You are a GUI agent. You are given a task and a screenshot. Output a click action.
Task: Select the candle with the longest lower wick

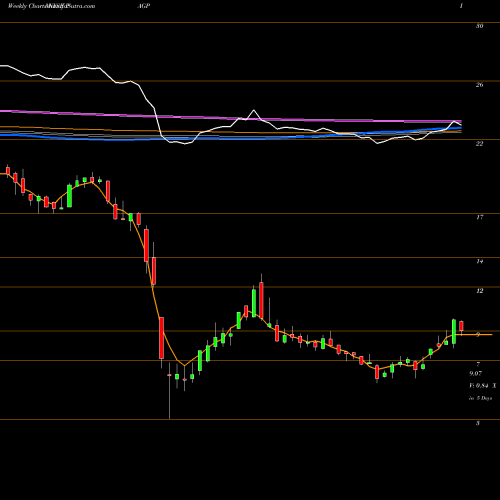tap(169, 391)
